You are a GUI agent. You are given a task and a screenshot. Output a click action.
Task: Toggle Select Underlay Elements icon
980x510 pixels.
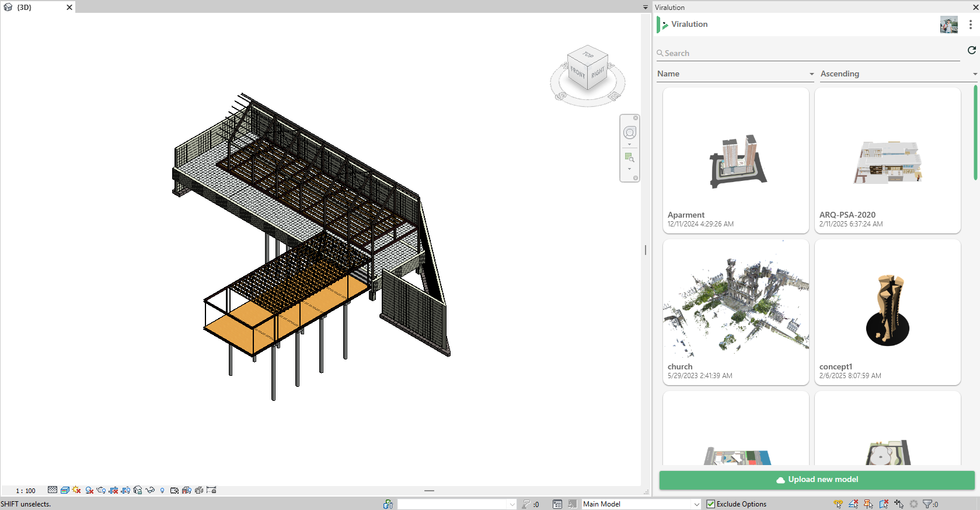point(853,504)
